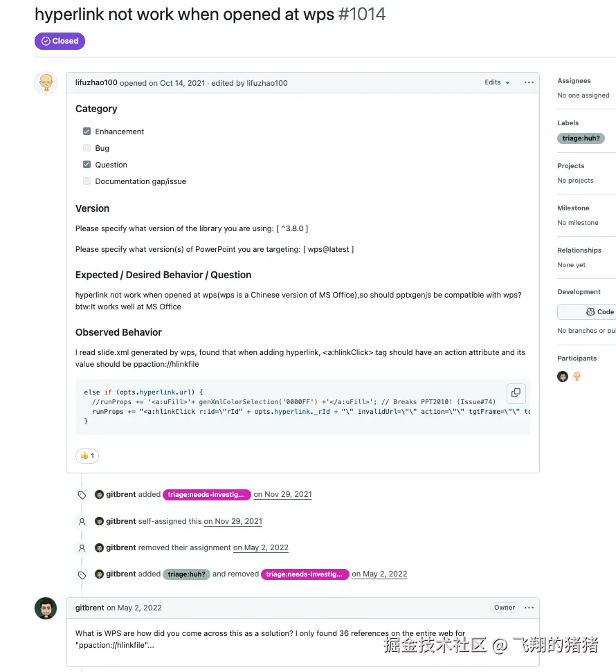Open the 'on Nov 29, 2021' label event link
The height and width of the screenshot is (672, 616).
tap(282, 495)
